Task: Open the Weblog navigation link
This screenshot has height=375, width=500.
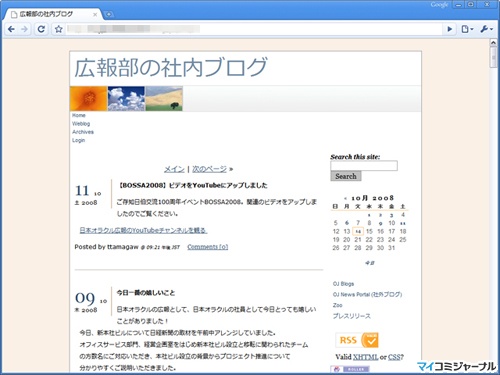Action: [81, 124]
